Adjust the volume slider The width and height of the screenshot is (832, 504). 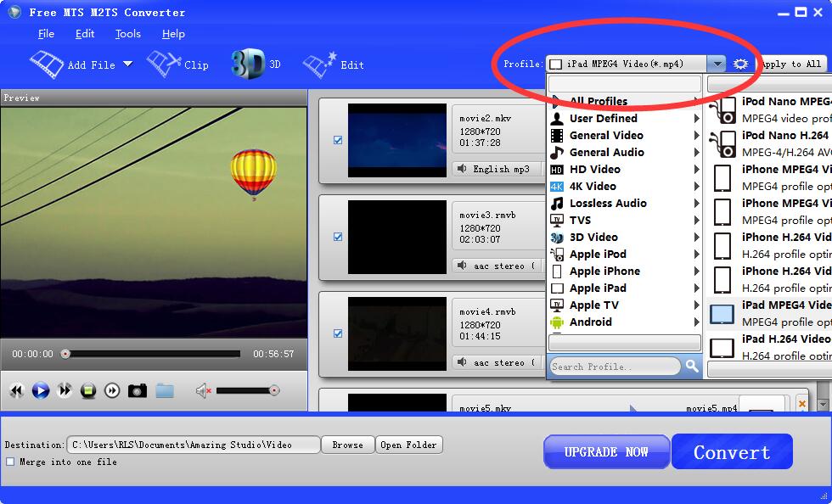pos(247,391)
